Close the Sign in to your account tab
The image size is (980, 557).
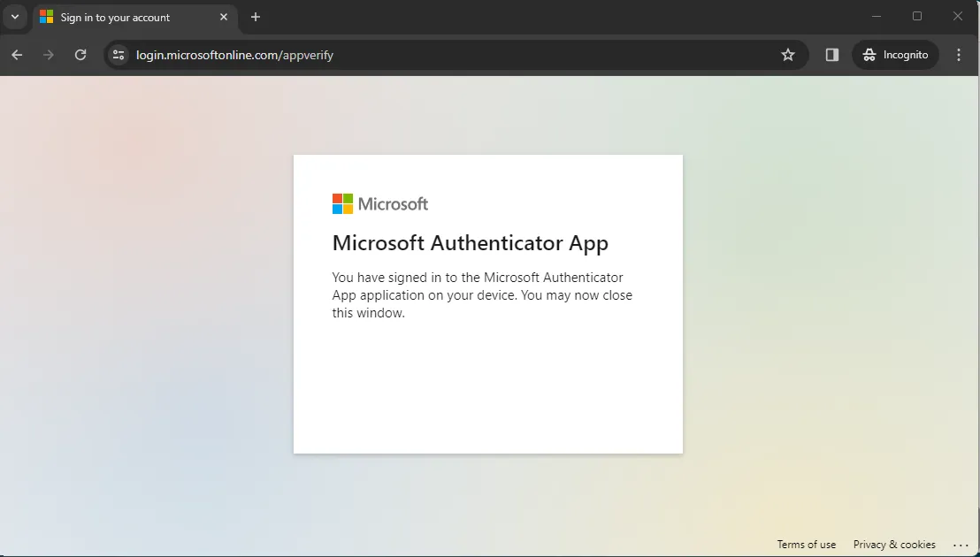tap(224, 17)
